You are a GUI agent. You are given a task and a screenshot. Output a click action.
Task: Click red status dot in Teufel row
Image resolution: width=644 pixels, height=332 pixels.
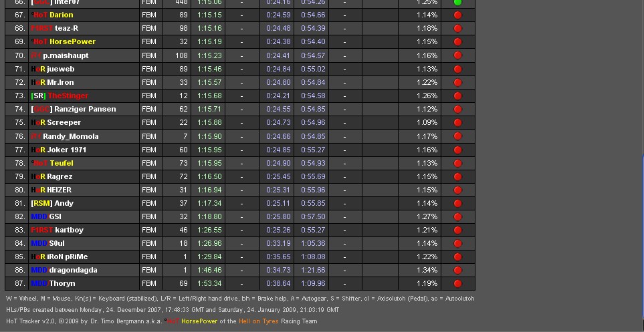pos(457,164)
